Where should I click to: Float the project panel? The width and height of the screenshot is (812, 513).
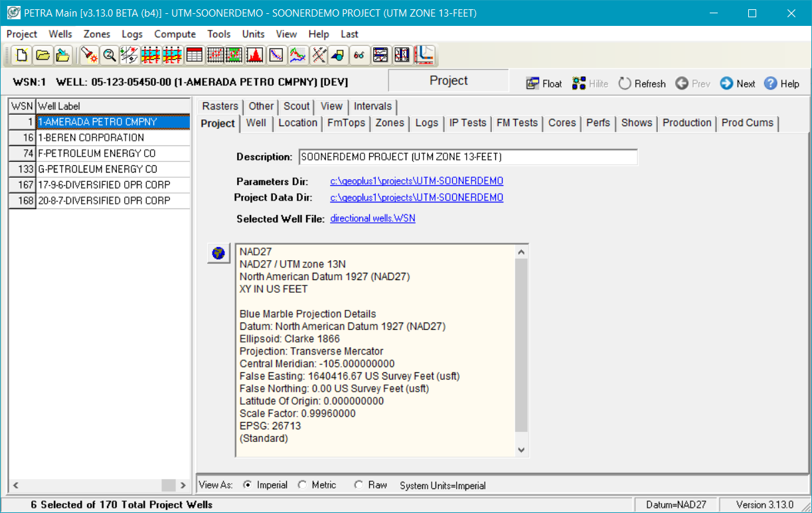click(544, 84)
